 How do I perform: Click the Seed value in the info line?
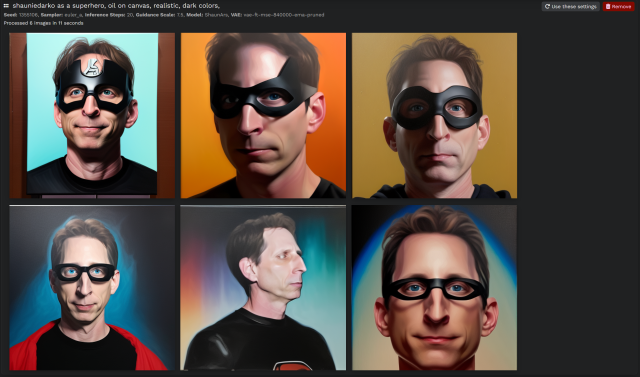(29, 15)
